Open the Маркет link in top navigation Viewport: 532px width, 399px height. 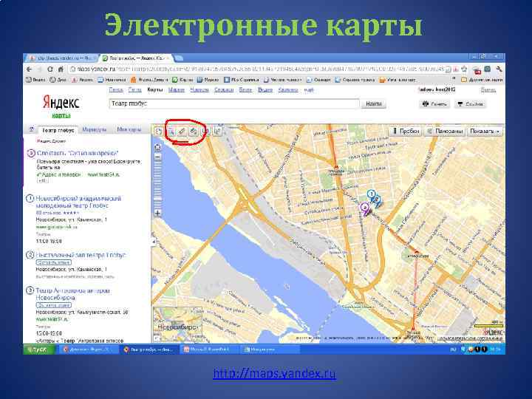(177, 90)
